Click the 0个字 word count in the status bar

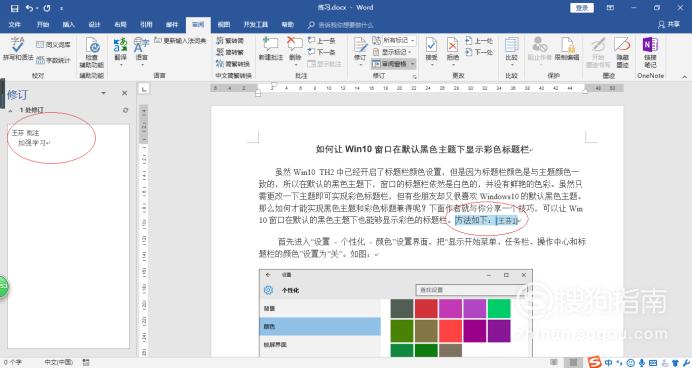pyautogui.click(x=12, y=362)
